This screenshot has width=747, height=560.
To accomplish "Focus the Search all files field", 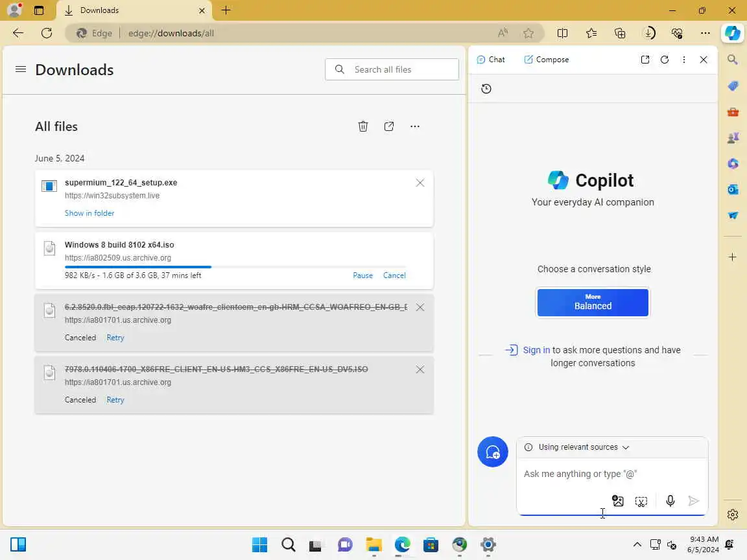I will tap(392, 69).
